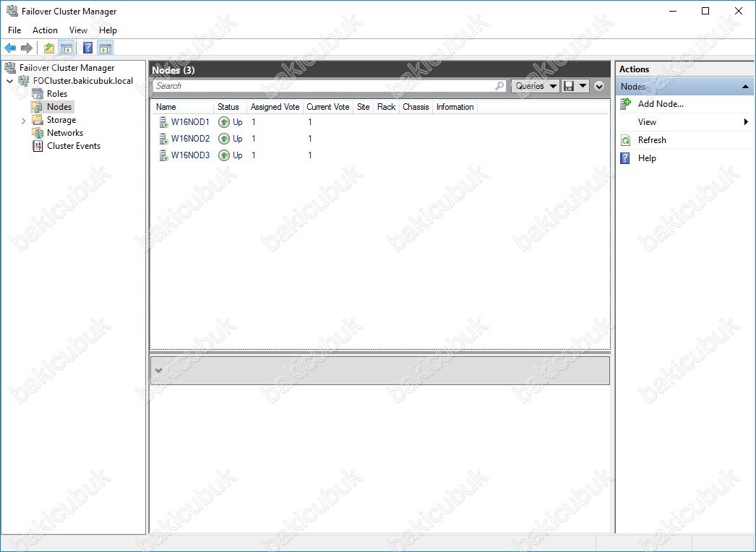
Task: Open the View menu in the menu bar
Action: (x=78, y=30)
